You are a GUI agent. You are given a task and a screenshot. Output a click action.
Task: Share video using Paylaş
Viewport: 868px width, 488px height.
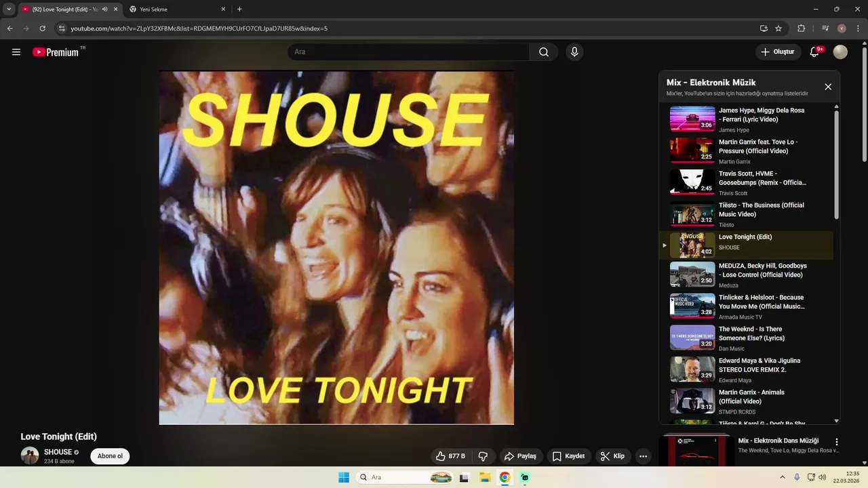(520, 456)
